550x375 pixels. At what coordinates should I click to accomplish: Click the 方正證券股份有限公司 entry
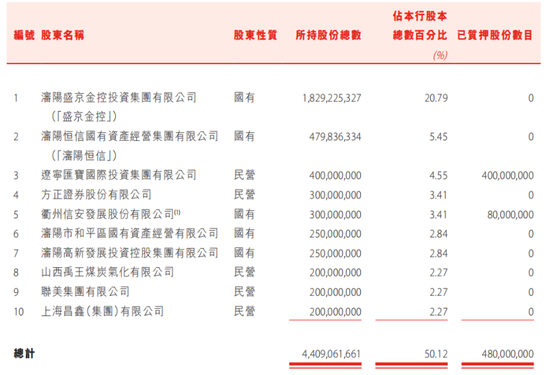[96, 194]
